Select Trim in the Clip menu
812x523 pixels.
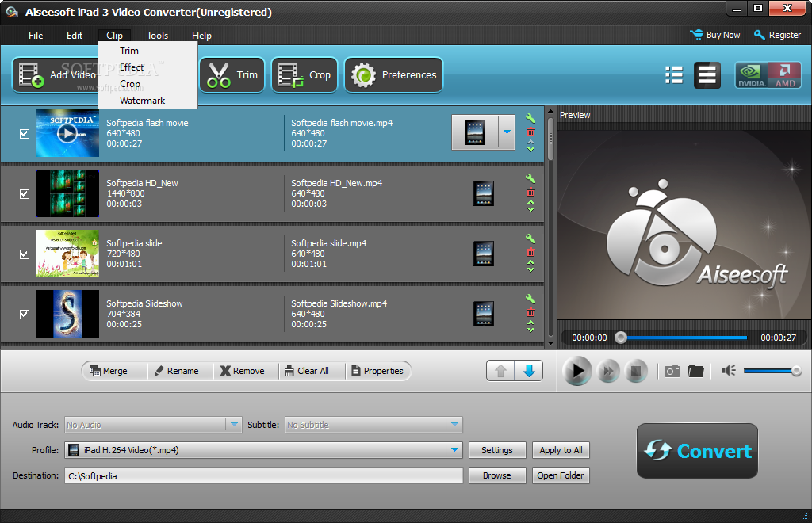(x=147, y=51)
